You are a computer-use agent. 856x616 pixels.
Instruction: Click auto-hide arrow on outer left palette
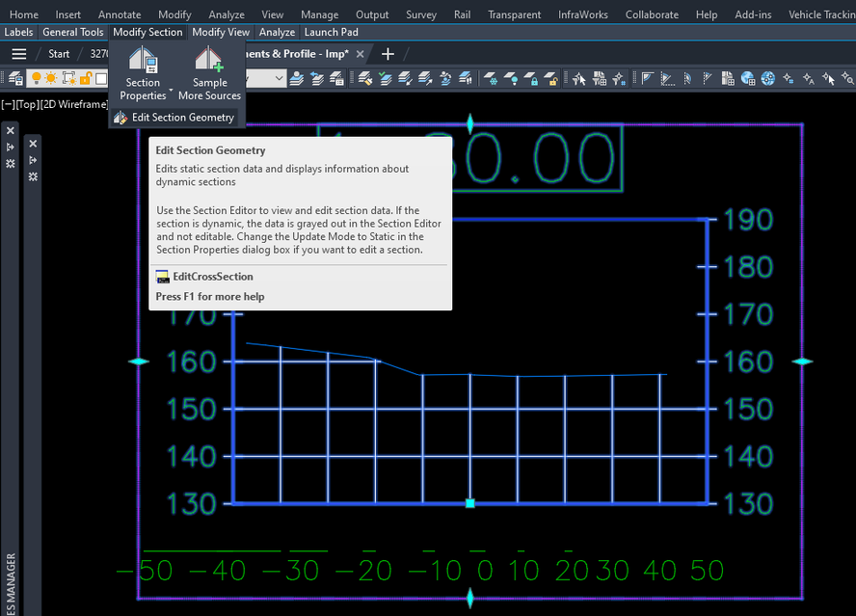click(x=11, y=147)
